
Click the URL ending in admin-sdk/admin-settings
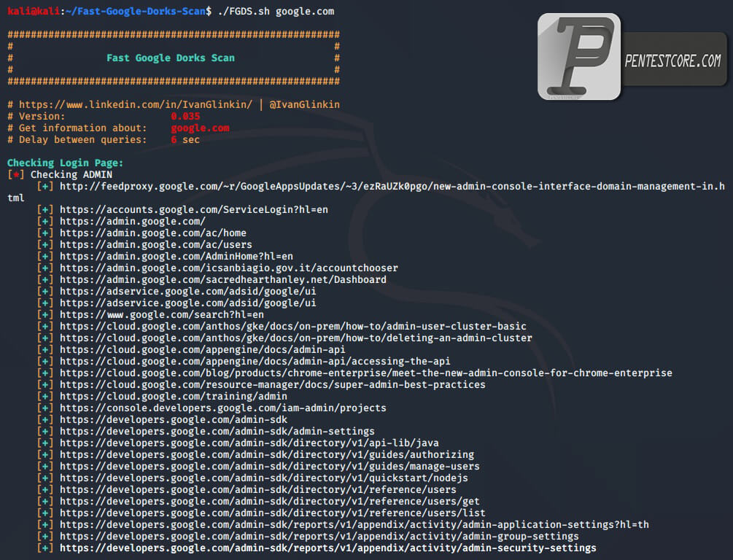pyautogui.click(x=217, y=432)
